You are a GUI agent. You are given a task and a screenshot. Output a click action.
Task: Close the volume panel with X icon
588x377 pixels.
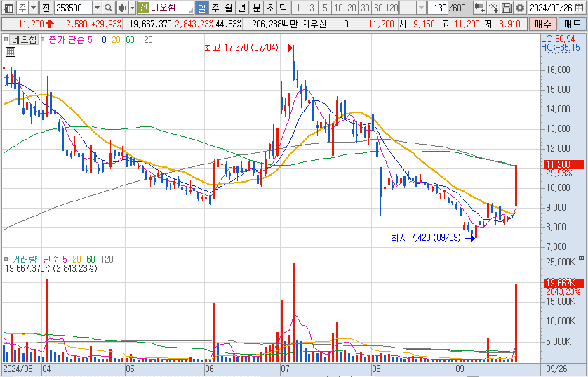point(582,258)
